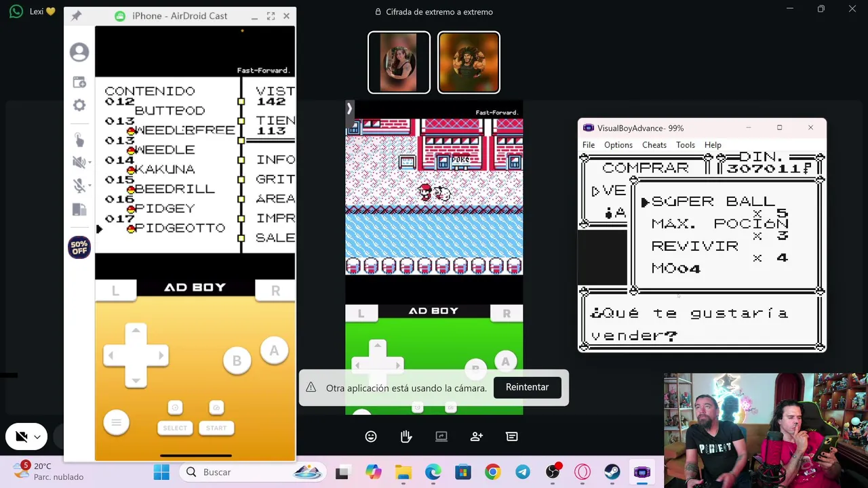This screenshot has height=488, width=868.
Task: Tap D-pad left on orange emulator
Action: pyautogui.click(x=111, y=355)
